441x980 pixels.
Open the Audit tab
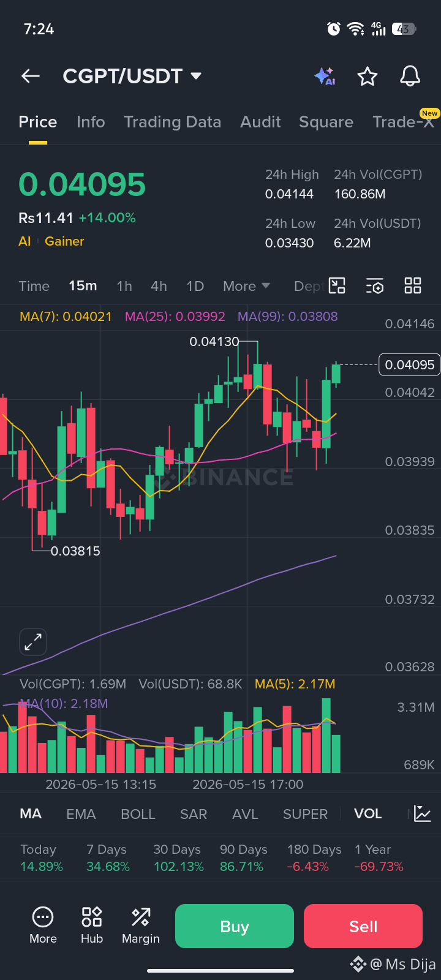[260, 122]
